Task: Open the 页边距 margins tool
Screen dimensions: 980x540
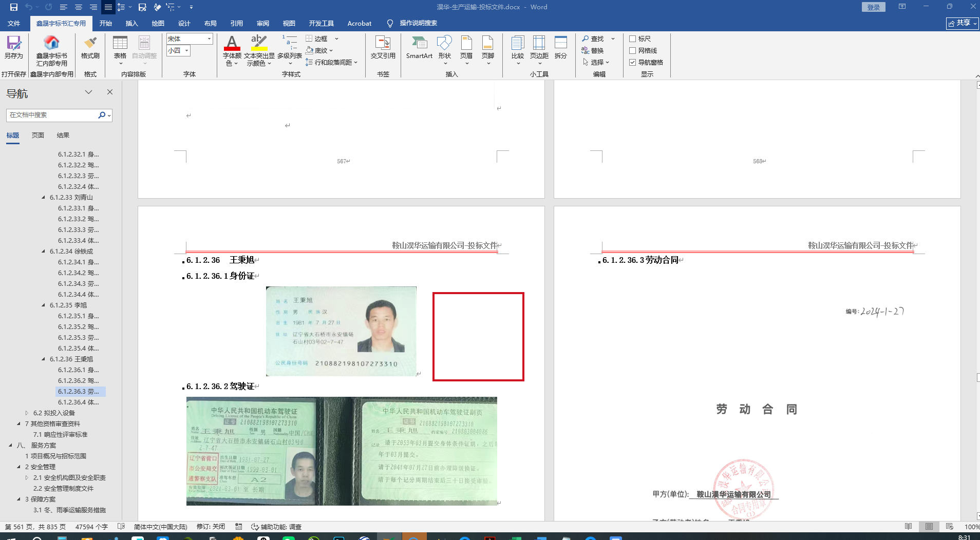Action: point(539,50)
